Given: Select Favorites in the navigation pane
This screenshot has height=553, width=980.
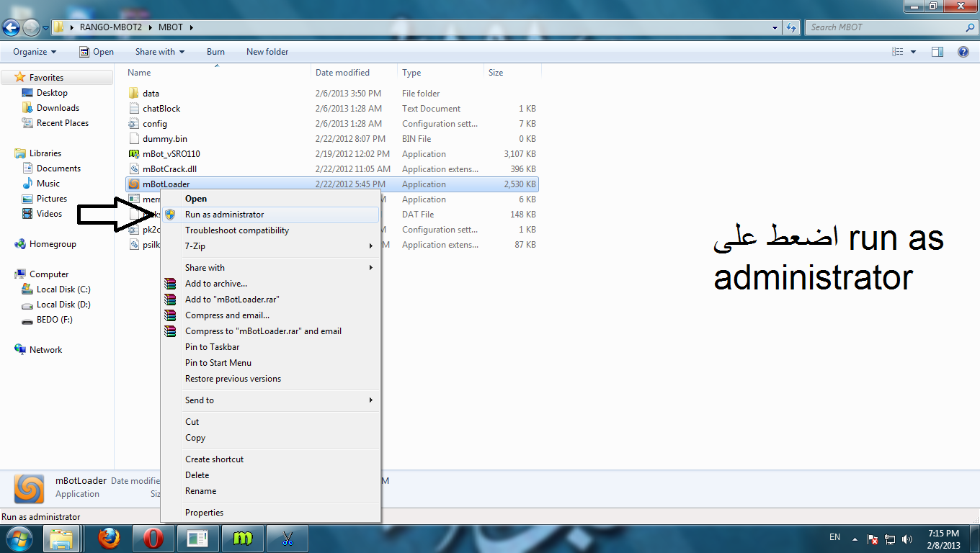Looking at the screenshot, I should coord(46,78).
